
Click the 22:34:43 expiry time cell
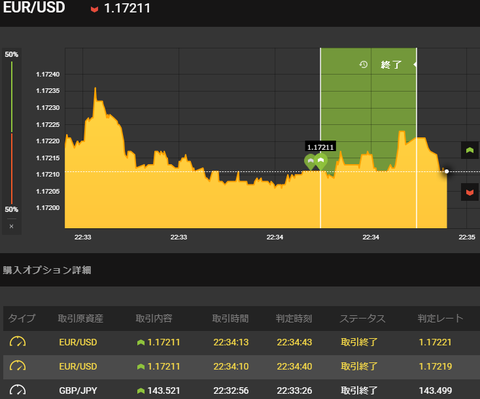pos(294,342)
